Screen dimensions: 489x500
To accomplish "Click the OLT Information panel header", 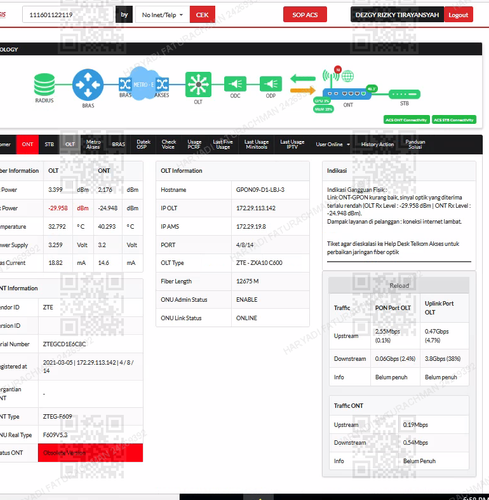I will 232,171.
